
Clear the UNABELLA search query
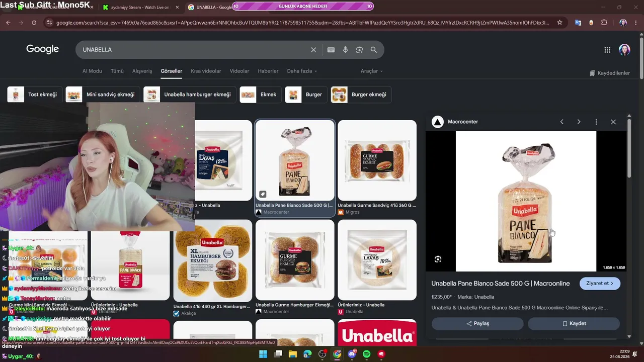(313, 50)
